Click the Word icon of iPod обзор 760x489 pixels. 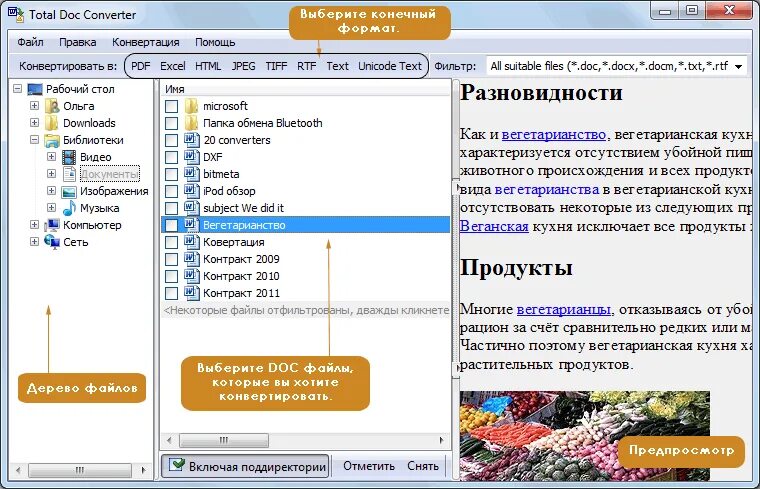192,191
